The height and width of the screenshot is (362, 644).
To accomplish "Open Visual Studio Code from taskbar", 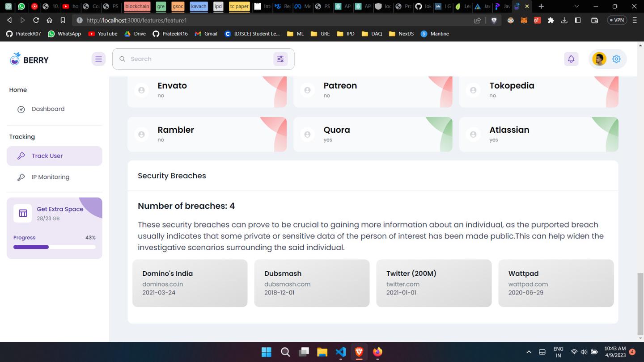I will coord(341,352).
